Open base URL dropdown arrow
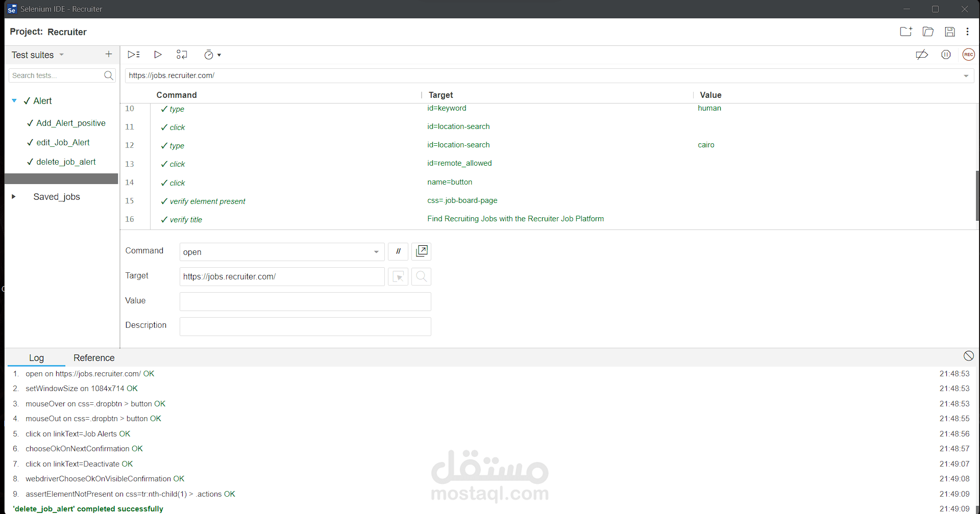Viewport: 980px width, 514px height. [966, 75]
